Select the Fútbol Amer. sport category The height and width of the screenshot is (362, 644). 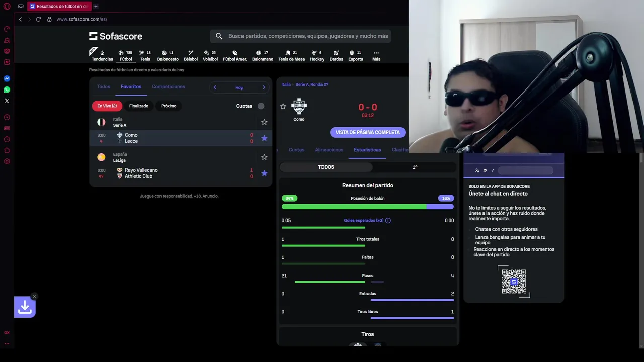coord(235,55)
